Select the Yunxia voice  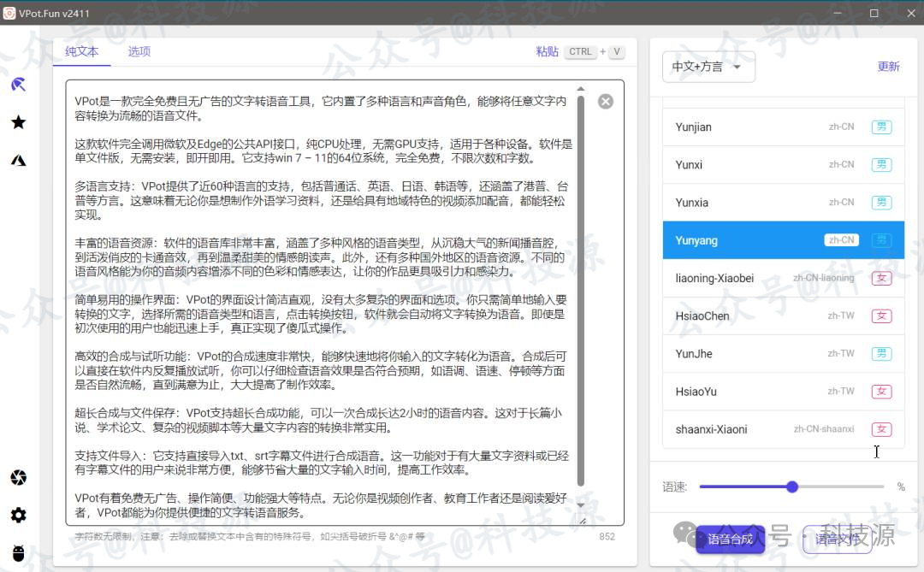coord(783,202)
